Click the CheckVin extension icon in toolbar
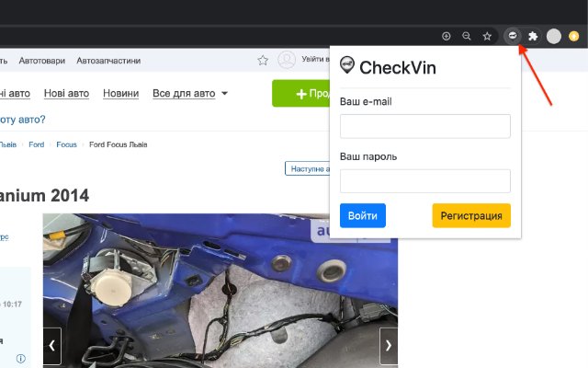The height and width of the screenshot is (368, 588). [x=513, y=36]
